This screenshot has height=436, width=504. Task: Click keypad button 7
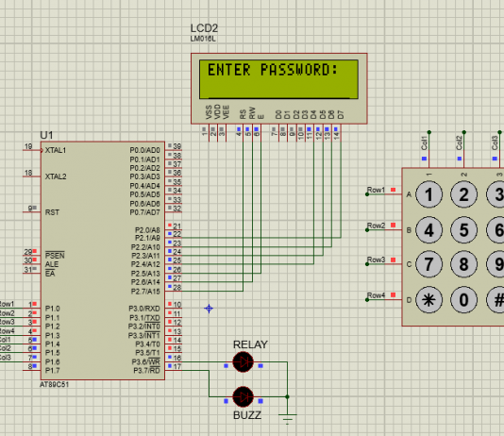click(x=428, y=264)
